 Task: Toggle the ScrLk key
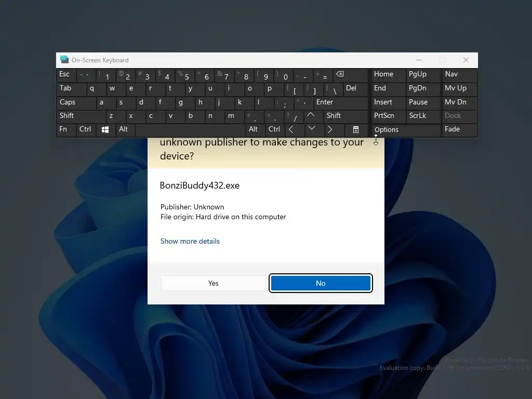(x=423, y=116)
